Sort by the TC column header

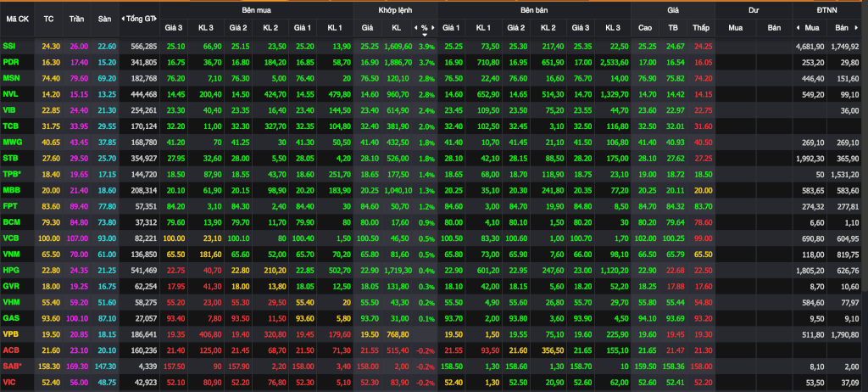coord(48,19)
